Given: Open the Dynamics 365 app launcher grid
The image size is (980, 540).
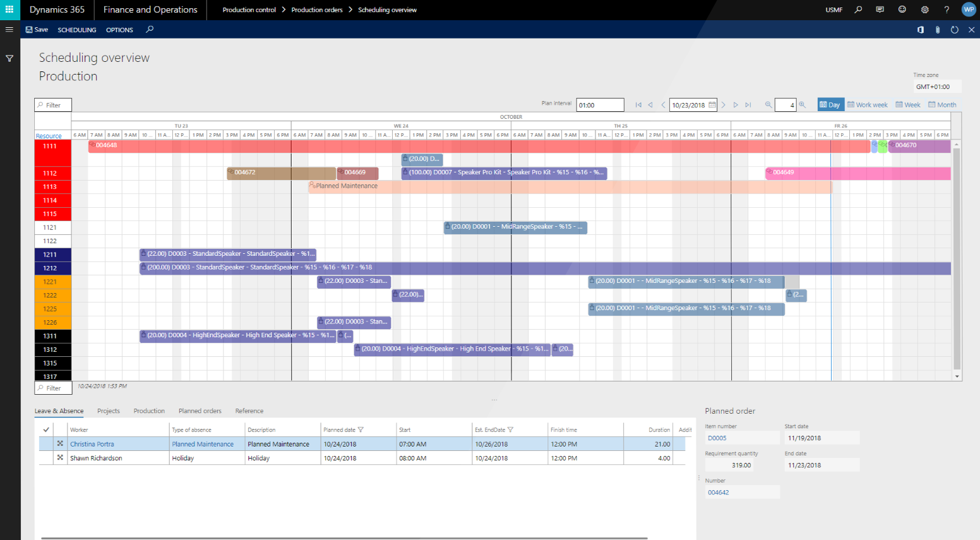Looking at the screenshot, I should coord(9,9).
